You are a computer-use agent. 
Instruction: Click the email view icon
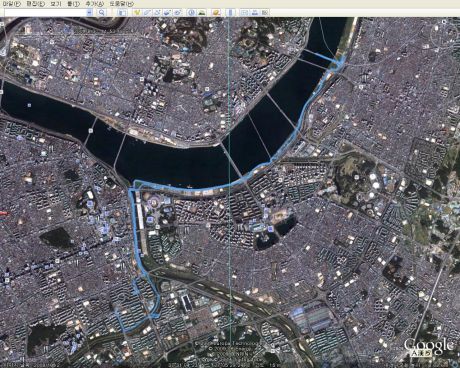click(244, 13)
